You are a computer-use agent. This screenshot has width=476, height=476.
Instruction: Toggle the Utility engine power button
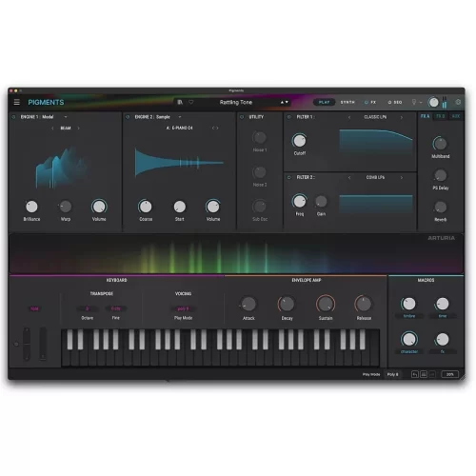pyautogui.click(x=242, y=117)
